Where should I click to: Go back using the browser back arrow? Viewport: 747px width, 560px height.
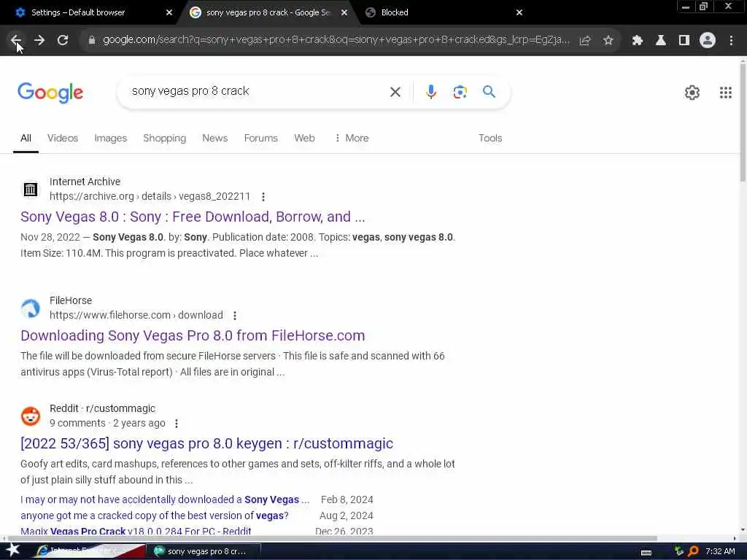click(x=16, y=41)
